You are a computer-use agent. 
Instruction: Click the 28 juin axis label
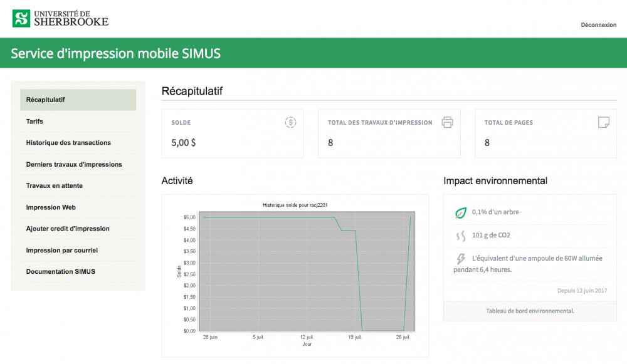(x=210, y=337)
